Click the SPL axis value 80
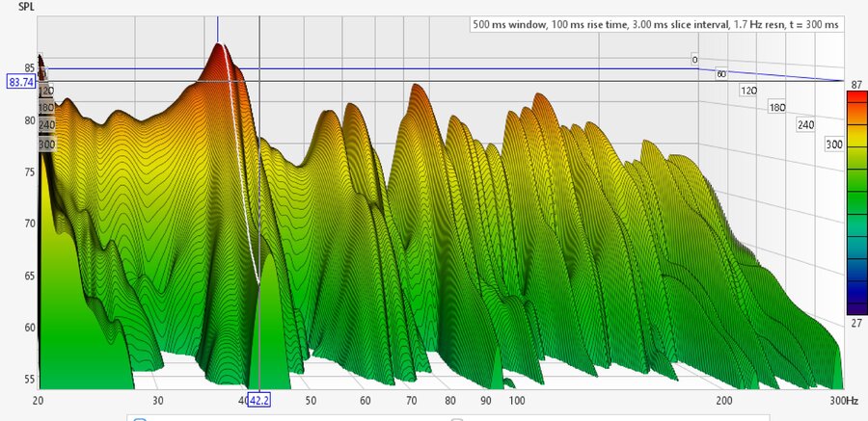The width and height of the screenshot is (868, 421). pos(28,120)
